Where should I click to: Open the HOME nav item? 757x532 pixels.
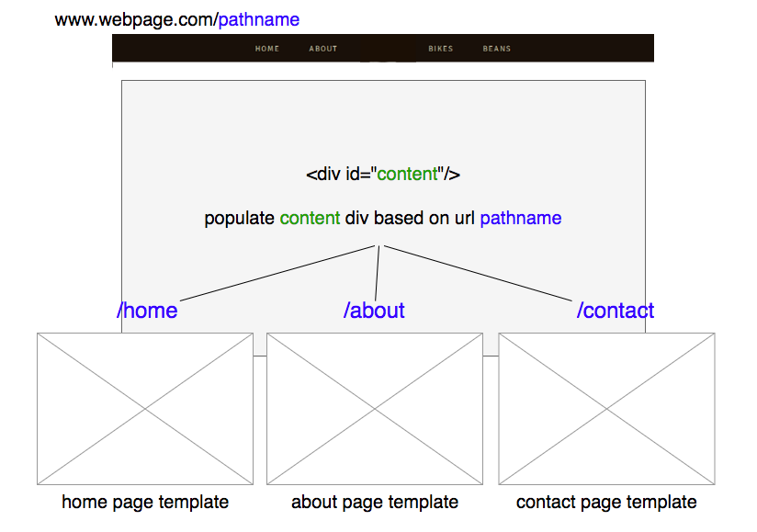(267, 49)
